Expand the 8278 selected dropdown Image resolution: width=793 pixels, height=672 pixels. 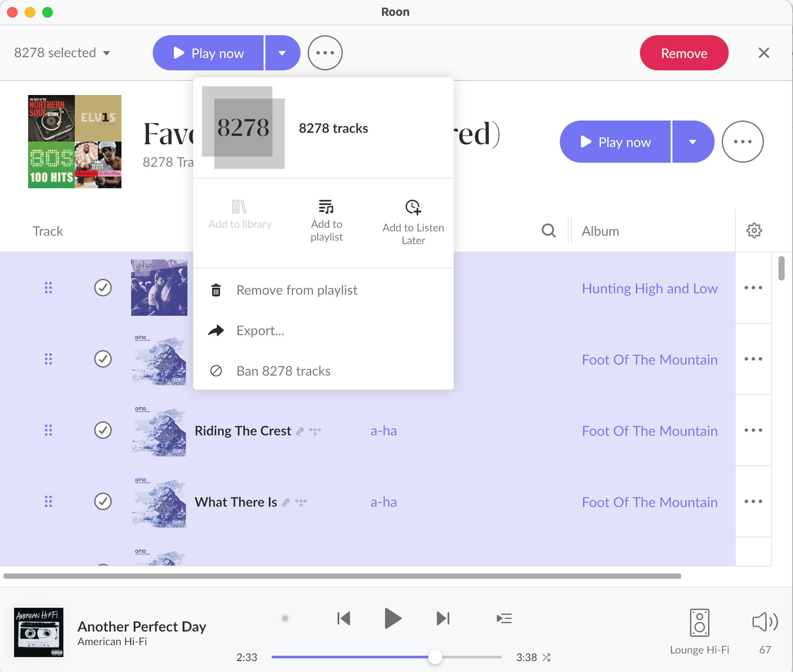pos(62,53)
